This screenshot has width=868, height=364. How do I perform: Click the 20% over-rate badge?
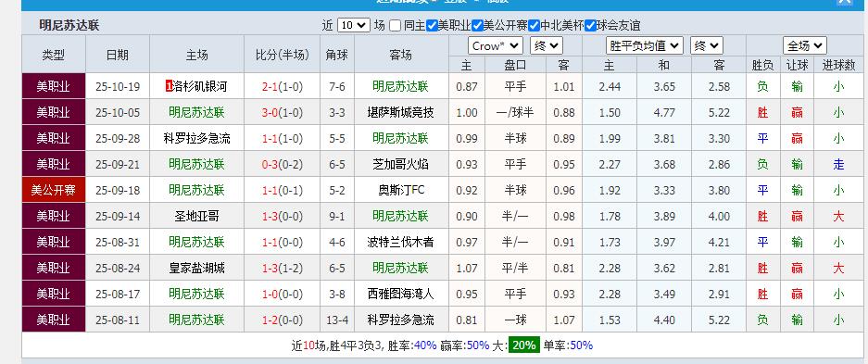523,345
